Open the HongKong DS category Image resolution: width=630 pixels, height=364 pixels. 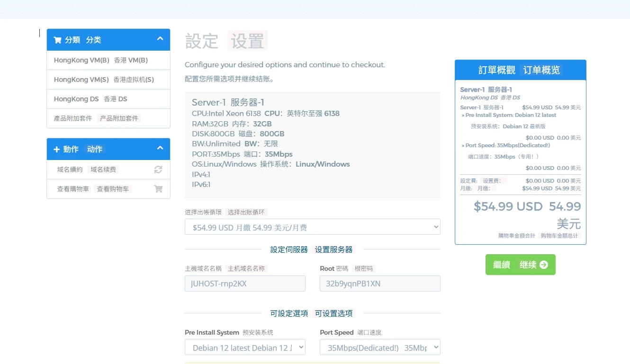pyautogui.click(x=108, y=99)
